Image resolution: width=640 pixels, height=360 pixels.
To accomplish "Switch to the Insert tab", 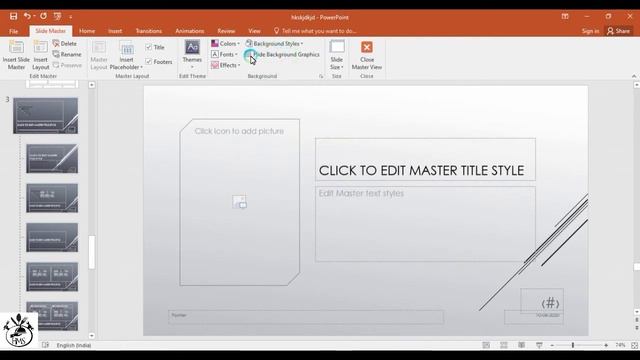I will [x=115, y=31].
